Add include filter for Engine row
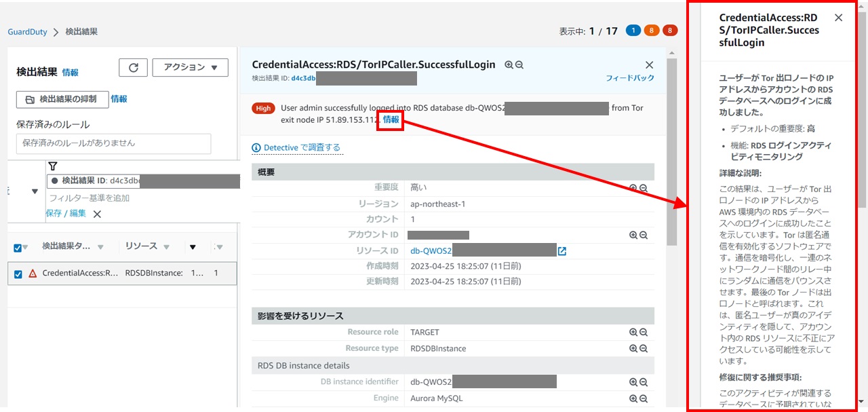 633,398
